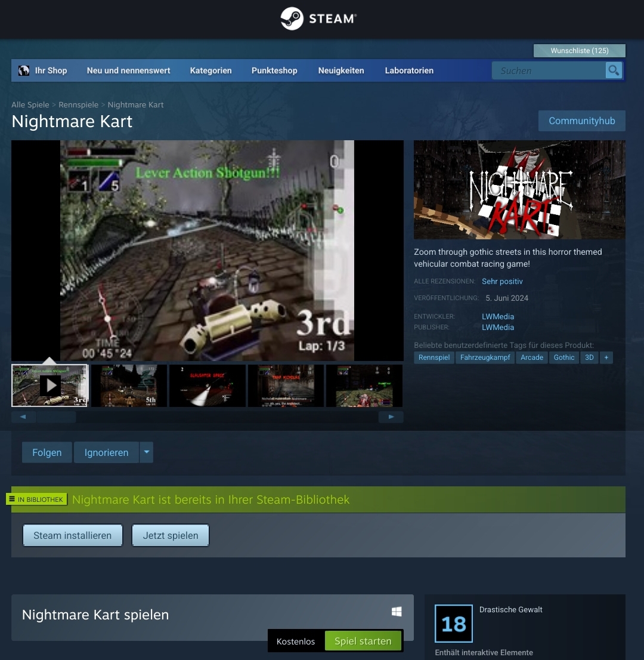Select the Gothic tag
644x660 pixels.
[563, 357]
